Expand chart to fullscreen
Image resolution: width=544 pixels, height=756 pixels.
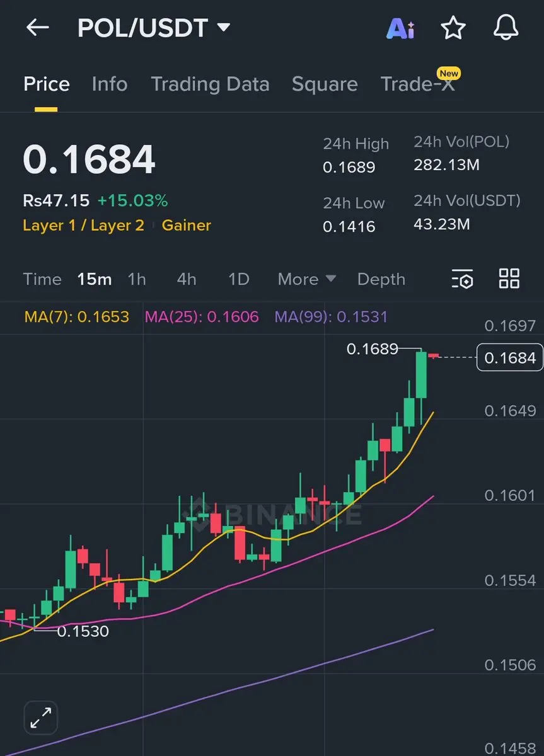point(40,718)
